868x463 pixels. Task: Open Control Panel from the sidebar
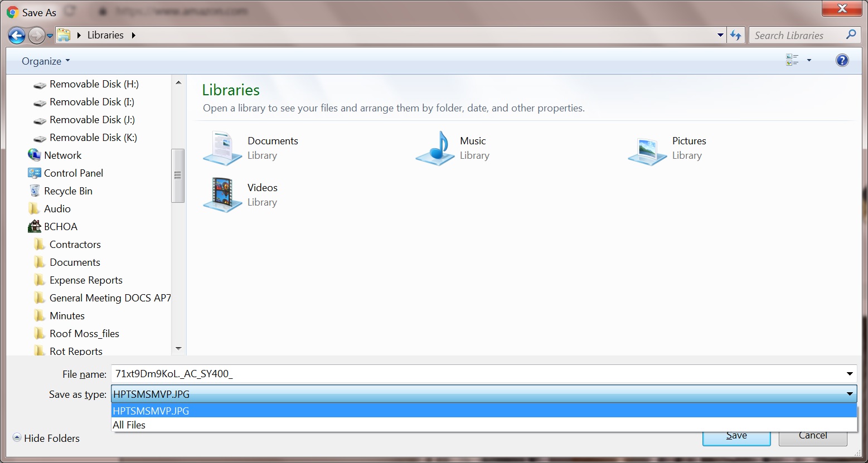[x=73, y=173]
